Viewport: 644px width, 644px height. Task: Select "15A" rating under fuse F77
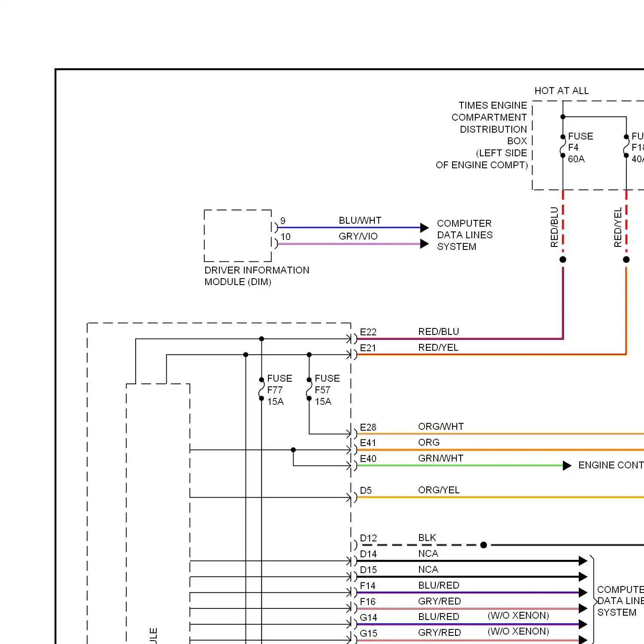pos(275,401)
